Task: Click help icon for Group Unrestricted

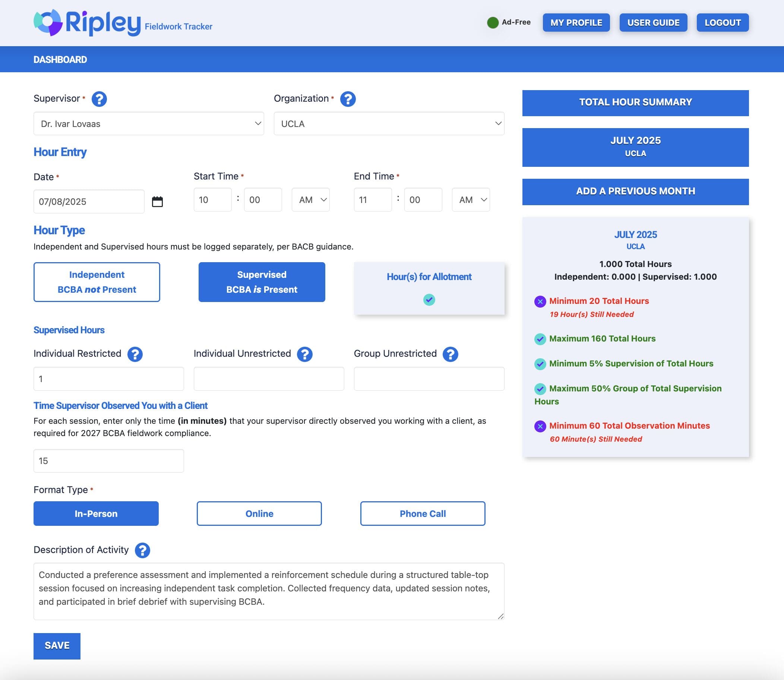Action: [450, 354]
